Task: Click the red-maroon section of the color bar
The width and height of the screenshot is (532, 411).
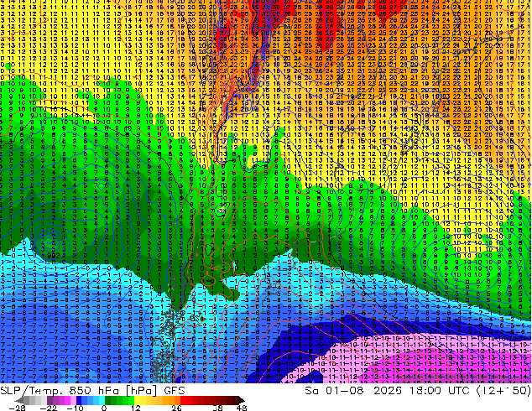Action: (x=212, y=400)
